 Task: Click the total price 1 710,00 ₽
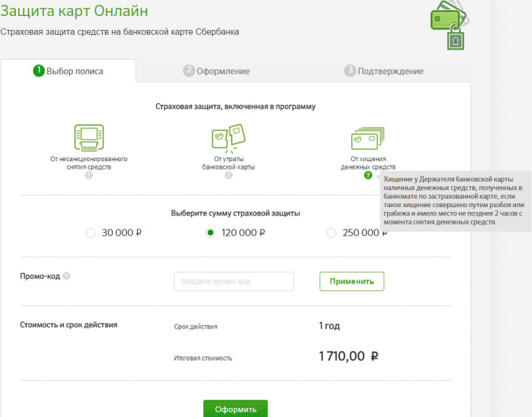[348, 357]
